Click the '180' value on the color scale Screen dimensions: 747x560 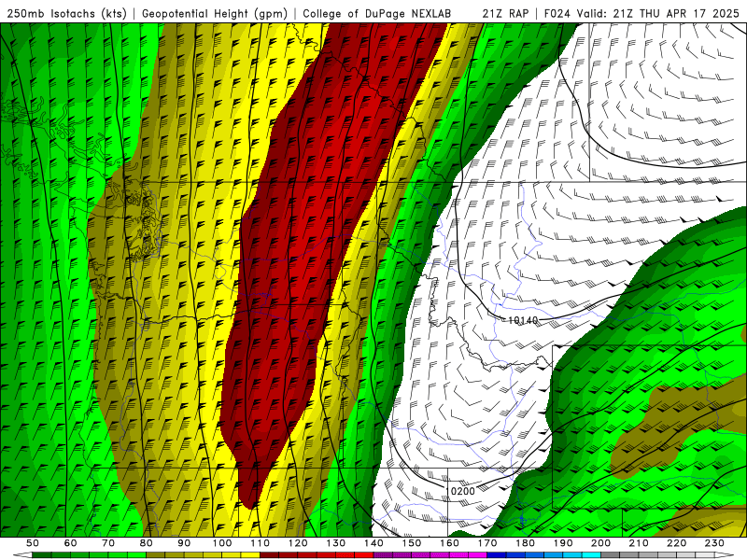tap(526, 543)
